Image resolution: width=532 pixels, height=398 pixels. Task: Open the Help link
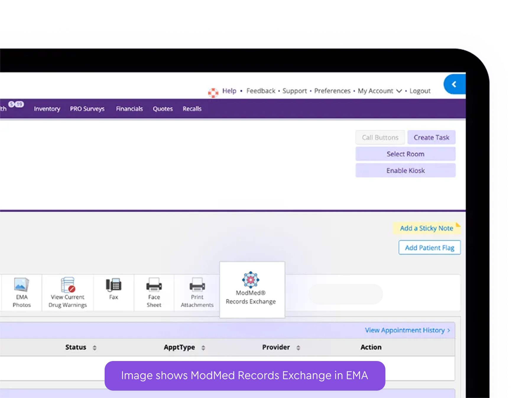[229, 91]
